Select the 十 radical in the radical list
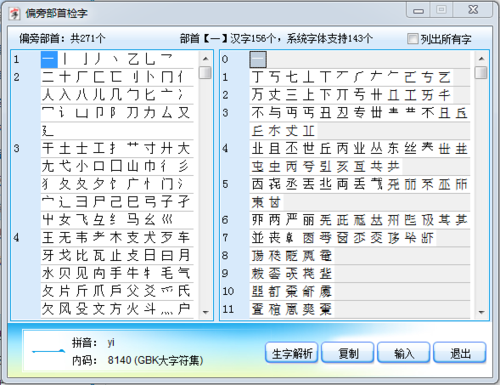This screenshot has width=500, height=385. pos(65,77)
